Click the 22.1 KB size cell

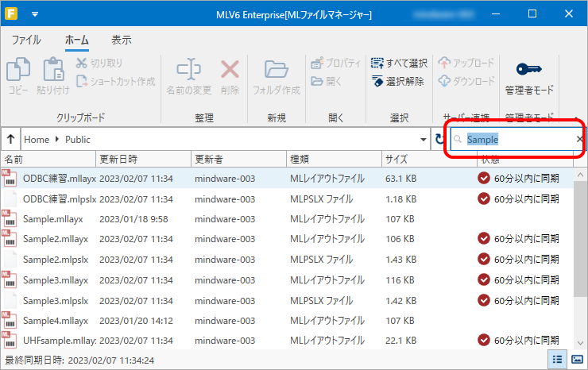tap(401, 341)
